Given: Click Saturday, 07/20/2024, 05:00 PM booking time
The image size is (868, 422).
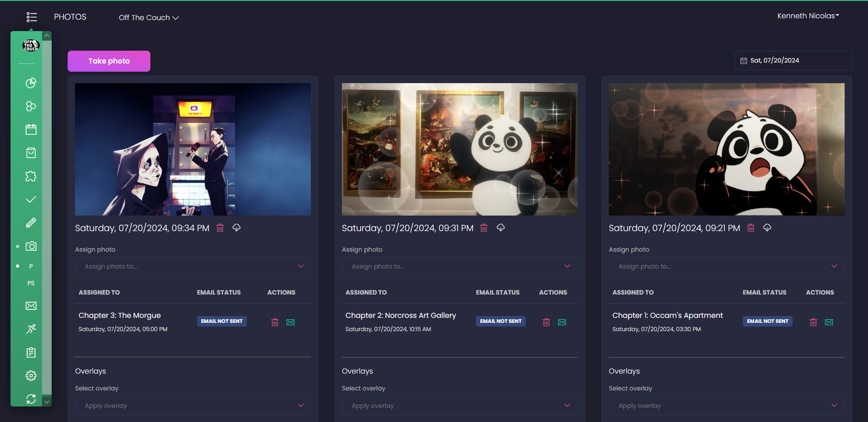Looking at the screenshot, I should pos(123,329).
